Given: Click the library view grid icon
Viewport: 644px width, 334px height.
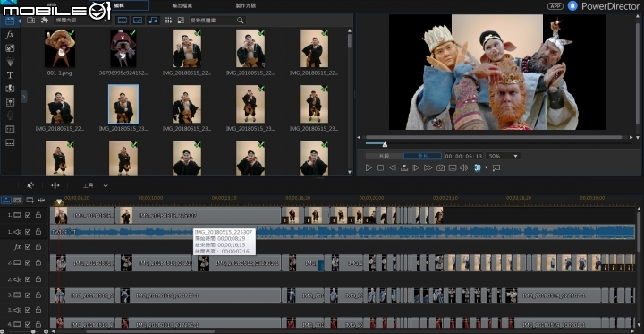Looking at the screenshot, I should pos(168,21).
